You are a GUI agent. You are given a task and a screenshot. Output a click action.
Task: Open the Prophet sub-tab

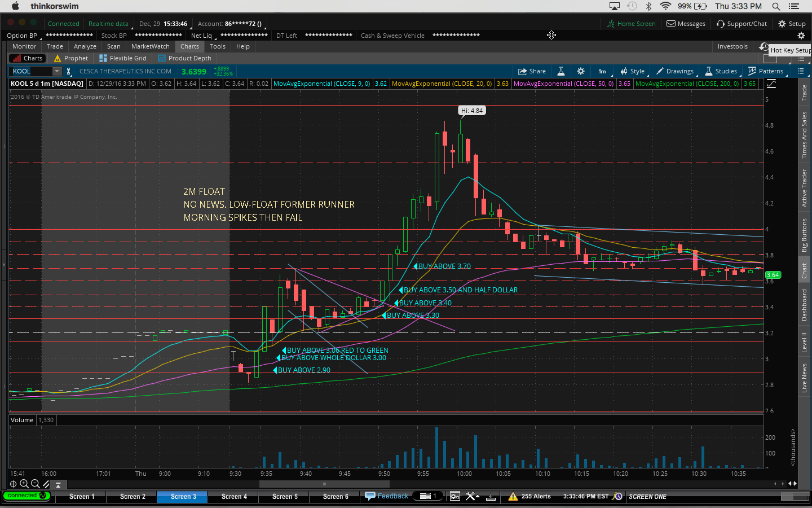[x=71, y=58]
